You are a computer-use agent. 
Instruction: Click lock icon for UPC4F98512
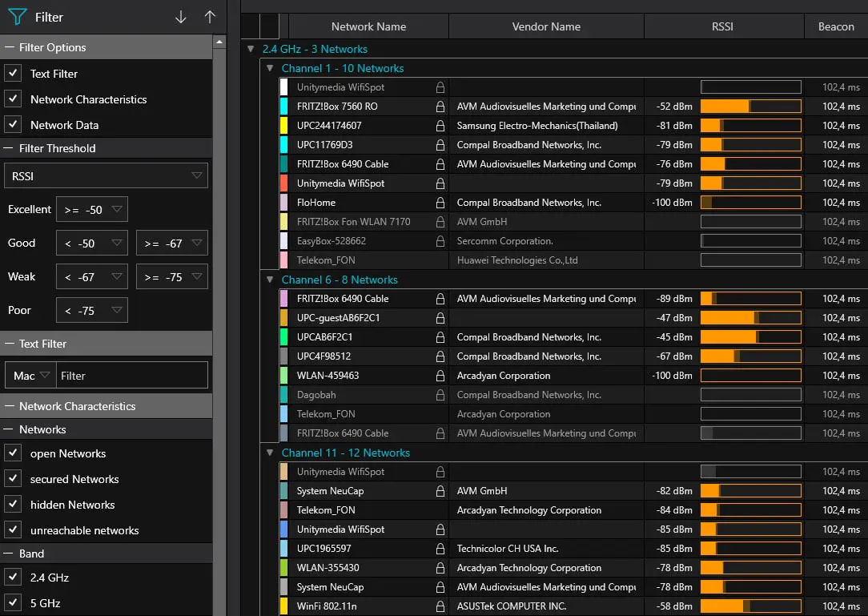tap(440, 356)
